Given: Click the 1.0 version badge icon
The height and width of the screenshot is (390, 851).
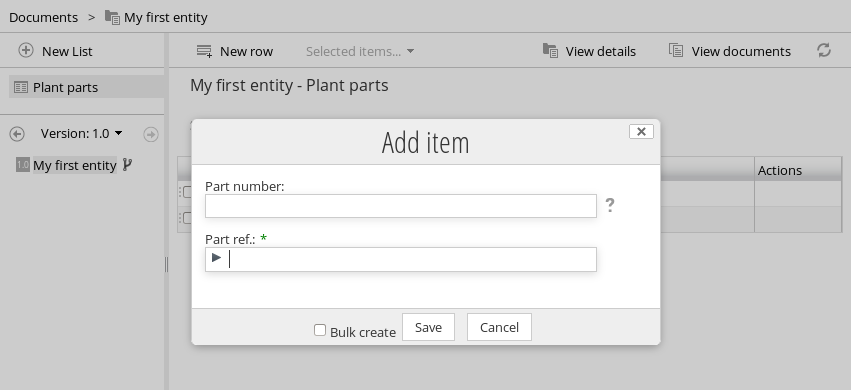Looking at the screenshot, I should tap(23, 165).
